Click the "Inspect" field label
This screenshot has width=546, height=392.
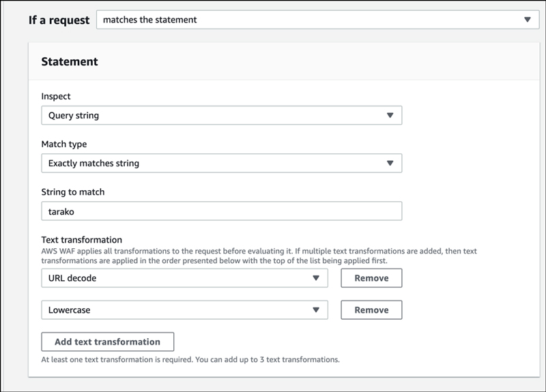tap(56, 96)
